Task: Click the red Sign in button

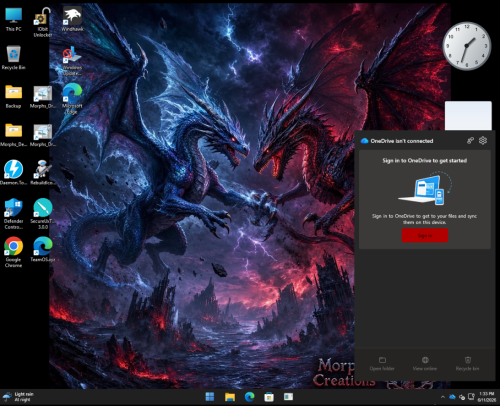Action: [x=425, y=236]
